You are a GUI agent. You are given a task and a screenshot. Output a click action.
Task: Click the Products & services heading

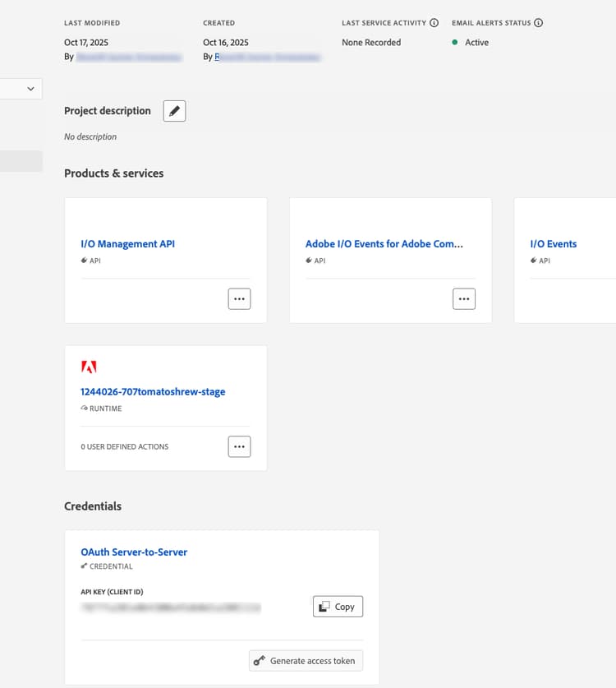[114, 173]
